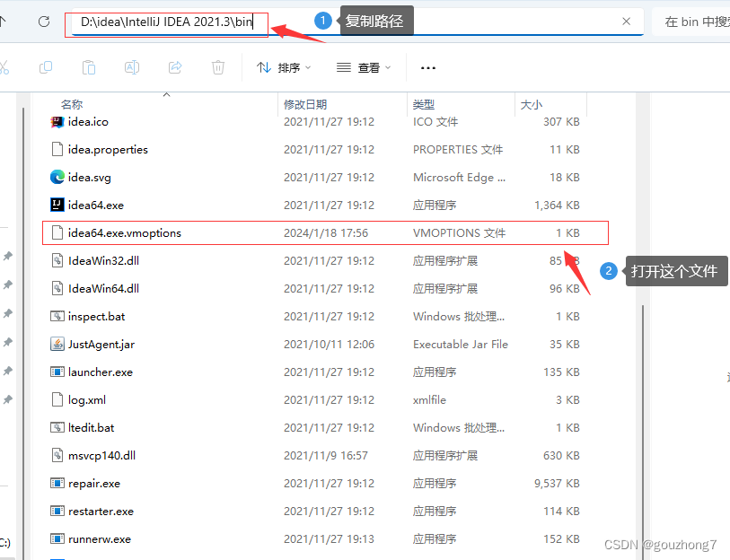The width and height of the screenshot is (730, 560).
Task: Click the idea.properties file icon
Action: [x=57, y=150]
